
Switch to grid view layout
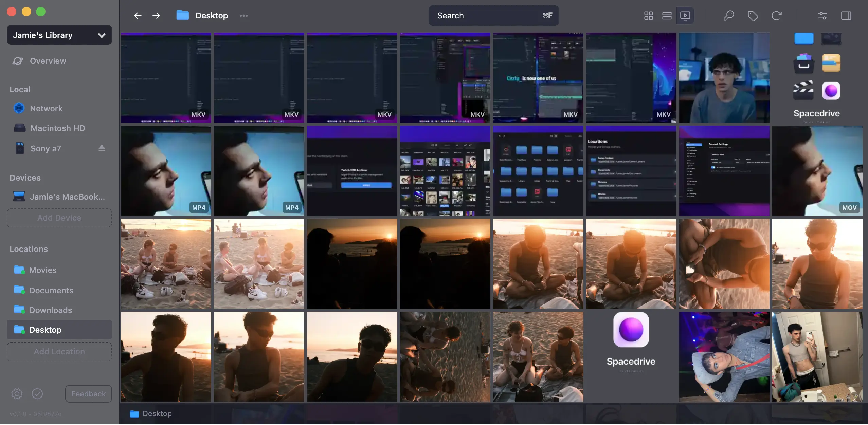coord(648,16)
